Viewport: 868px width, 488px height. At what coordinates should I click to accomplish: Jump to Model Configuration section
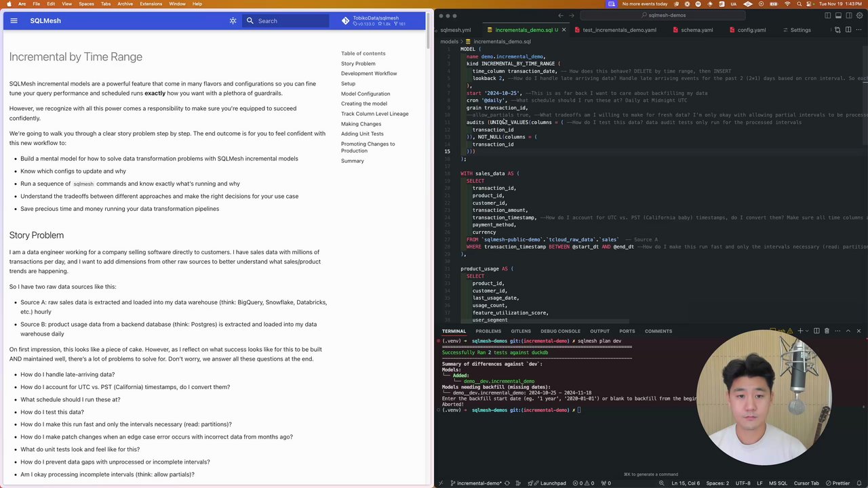click(x=366, y=94)
